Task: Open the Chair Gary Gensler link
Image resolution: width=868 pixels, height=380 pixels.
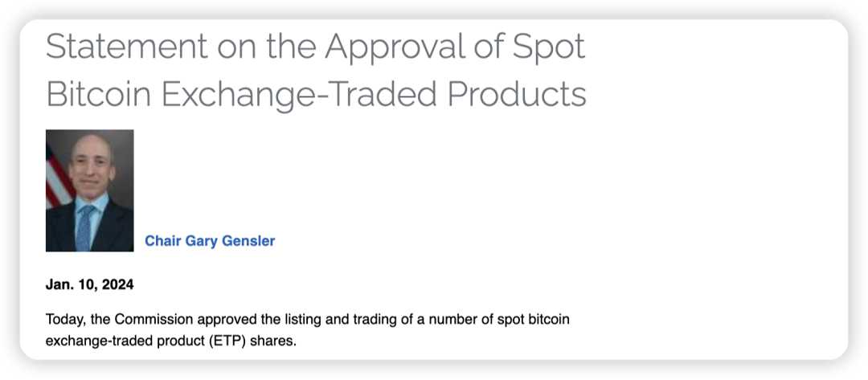Action: pyautogui.click(x=210, y=241)
